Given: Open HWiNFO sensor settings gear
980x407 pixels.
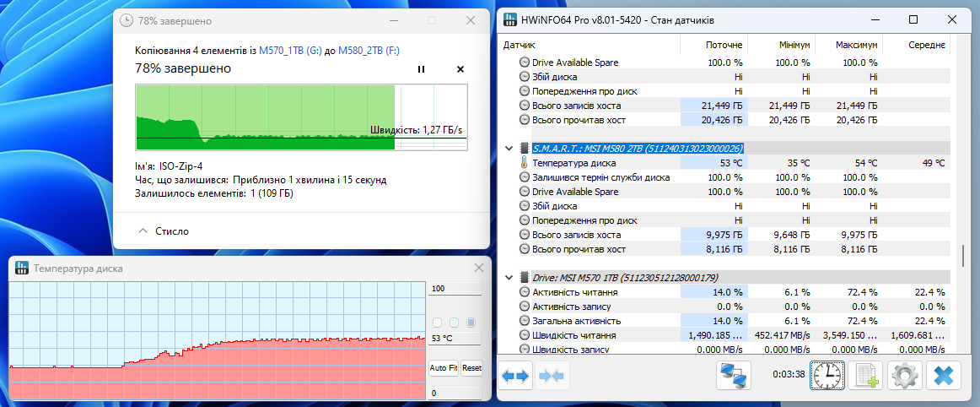Looking at the screenshot, I should point(904,376).
